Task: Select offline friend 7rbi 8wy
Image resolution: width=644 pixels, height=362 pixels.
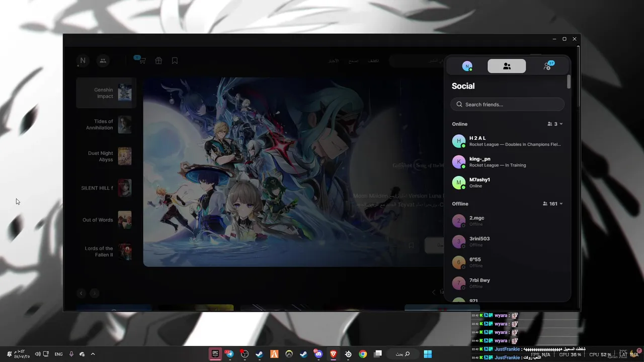Action: [508, 283]
